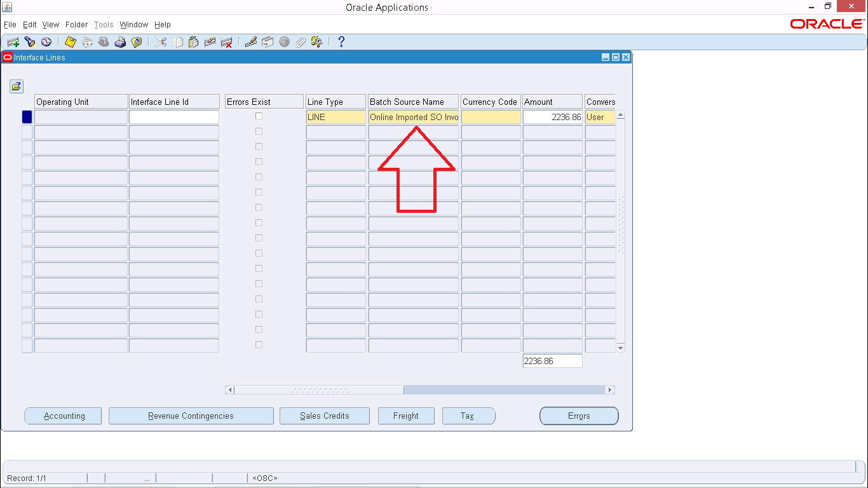Toggle Errors Exist checkbox for the LINE row

[259, 116]
